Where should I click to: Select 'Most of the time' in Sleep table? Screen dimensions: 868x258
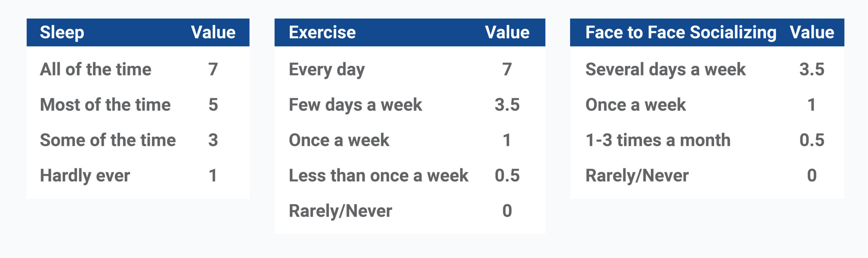click(x=105, y=105)
